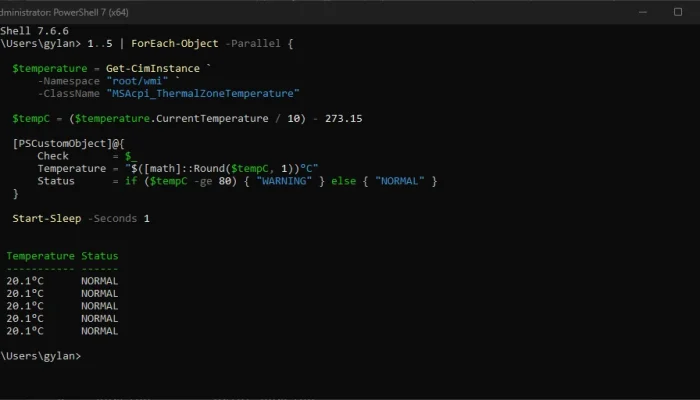Click the -Seconds parameter text
700x400 pixels.
pos(112,218)
